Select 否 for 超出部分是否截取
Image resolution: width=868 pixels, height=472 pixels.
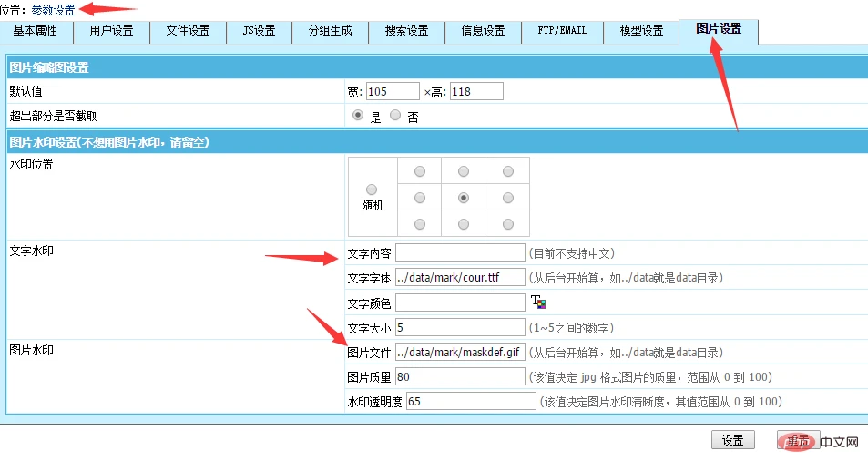click(x=394, y=115)
